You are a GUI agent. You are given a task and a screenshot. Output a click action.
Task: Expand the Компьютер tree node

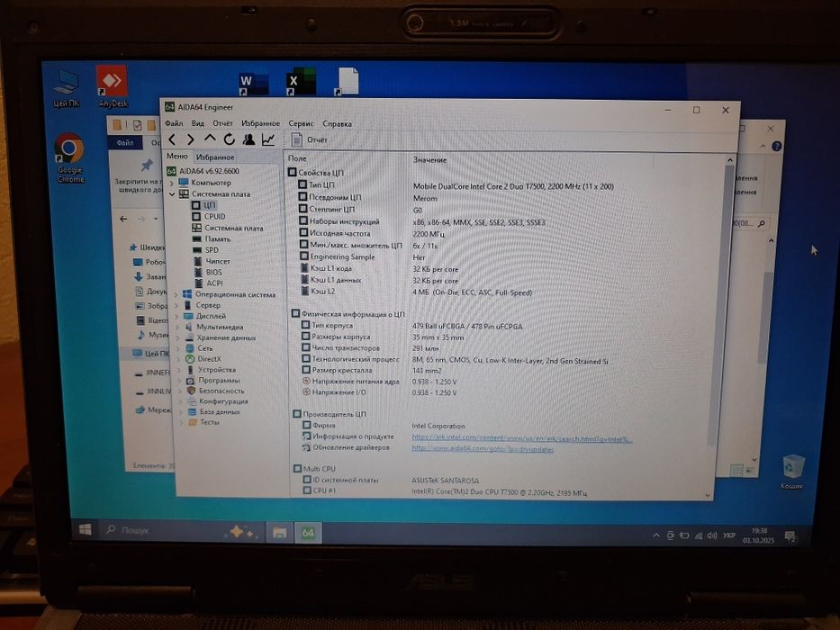pos(171,183)
